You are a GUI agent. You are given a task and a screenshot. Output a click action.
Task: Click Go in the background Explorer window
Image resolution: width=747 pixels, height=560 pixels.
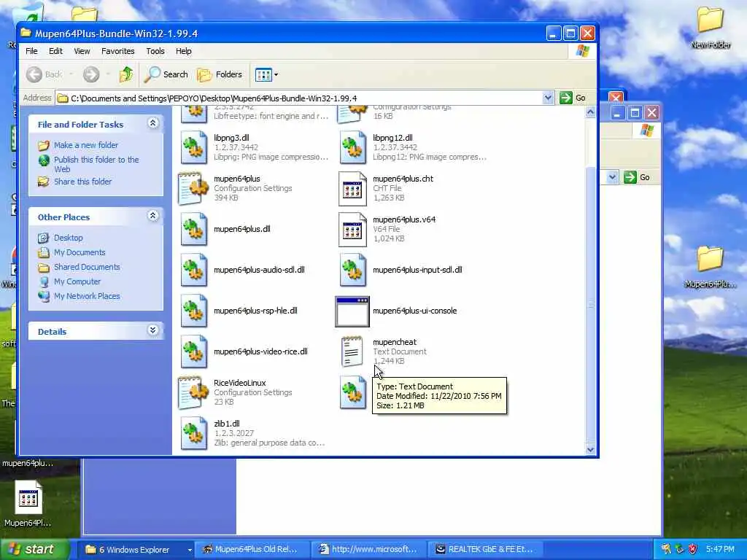637,177
